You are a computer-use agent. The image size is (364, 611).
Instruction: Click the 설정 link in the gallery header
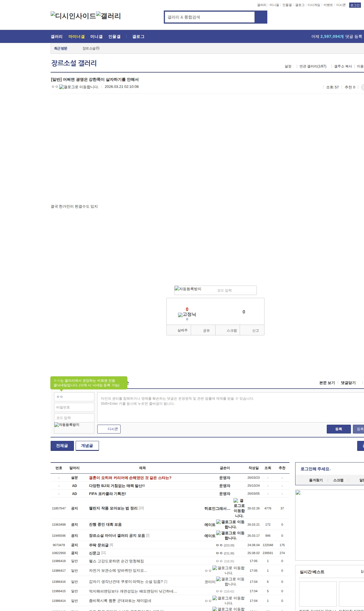[288, 66]
